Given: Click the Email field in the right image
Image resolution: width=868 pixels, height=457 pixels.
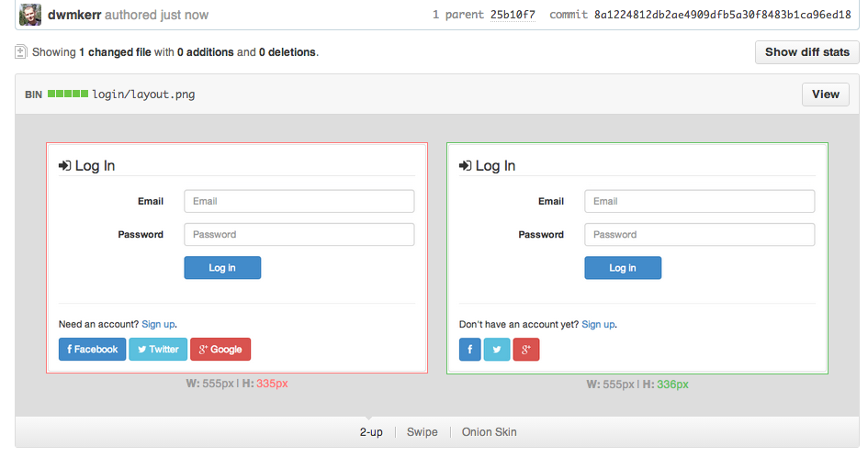Looking at the screenshot, I should point(699,201).
